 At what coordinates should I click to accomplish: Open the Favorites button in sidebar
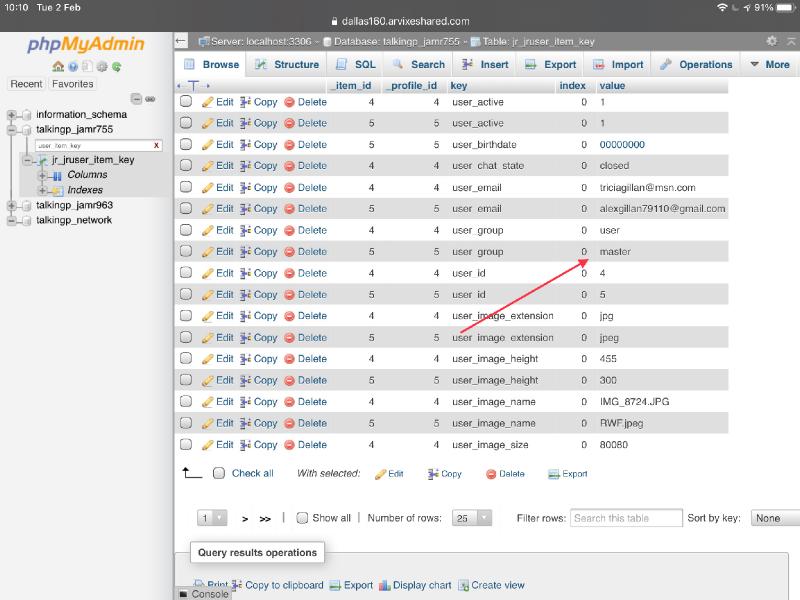coord(72,84)
